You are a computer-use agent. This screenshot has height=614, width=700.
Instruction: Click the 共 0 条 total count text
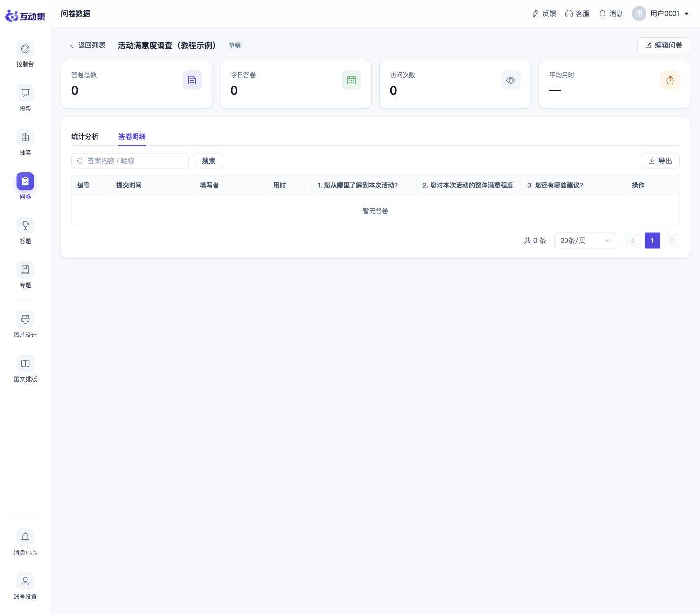point(535,241)
